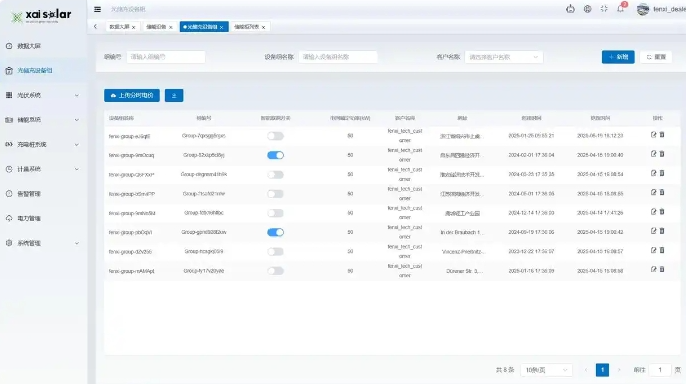Click the 重置 reset button

click(x=656, y=57)
